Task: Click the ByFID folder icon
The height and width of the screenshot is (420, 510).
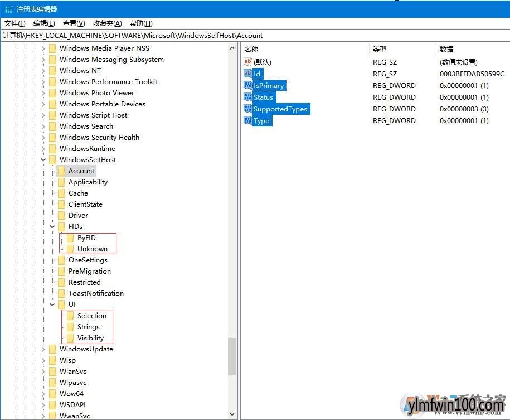Action: 70,238
